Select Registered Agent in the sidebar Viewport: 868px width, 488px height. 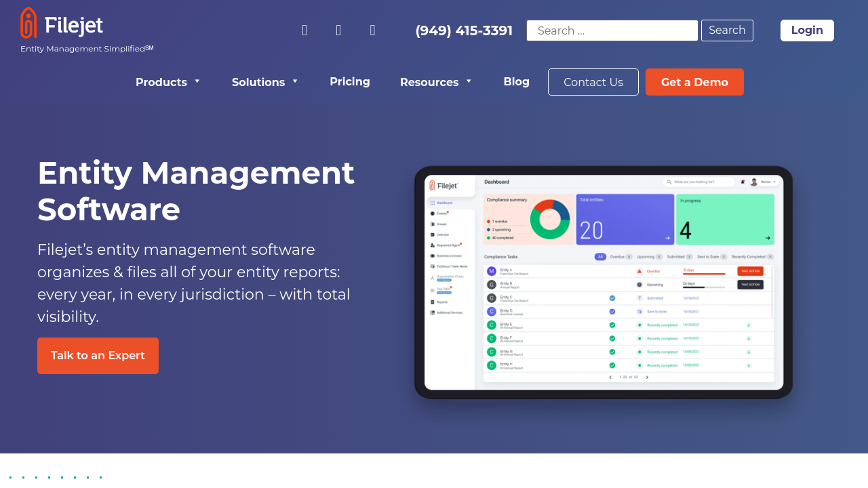[x=444, y=245]
